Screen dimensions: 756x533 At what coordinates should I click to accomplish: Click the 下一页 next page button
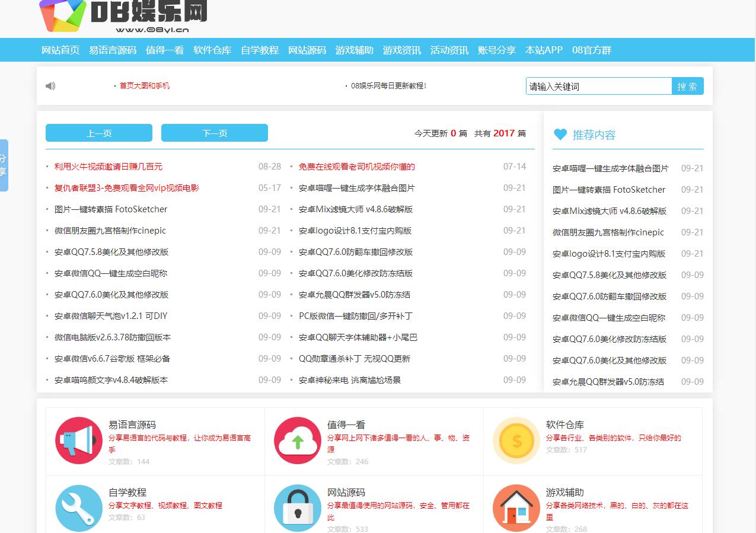click(x=214, y=133)
